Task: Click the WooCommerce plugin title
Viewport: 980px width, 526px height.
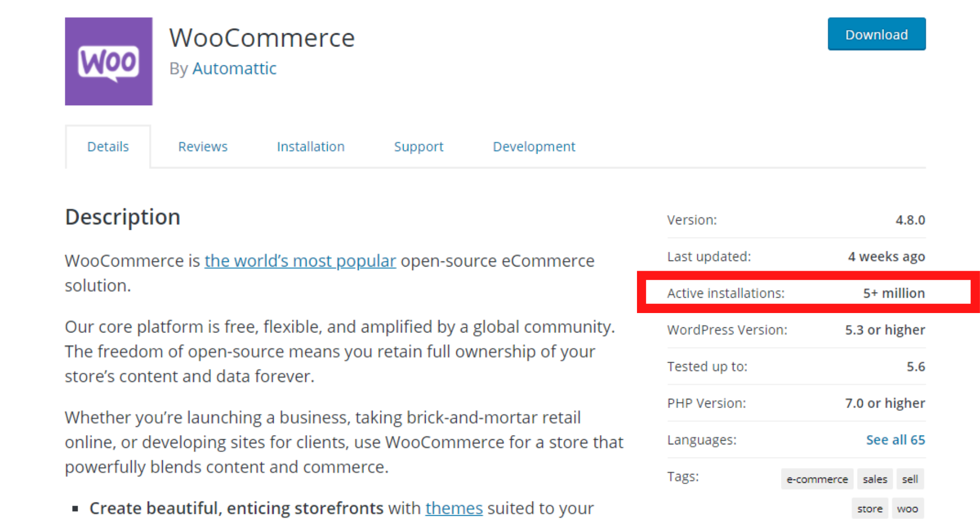Action: click(x=262, y=38)
